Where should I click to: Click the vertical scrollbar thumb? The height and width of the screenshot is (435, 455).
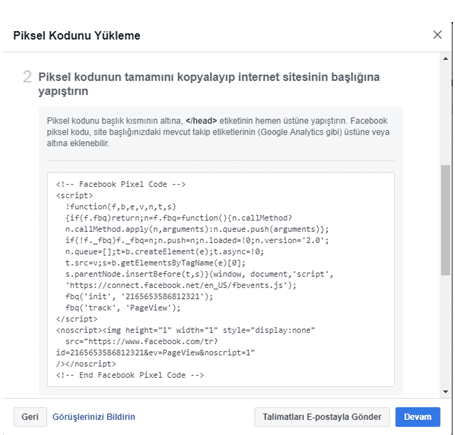(x=445, y=220)
